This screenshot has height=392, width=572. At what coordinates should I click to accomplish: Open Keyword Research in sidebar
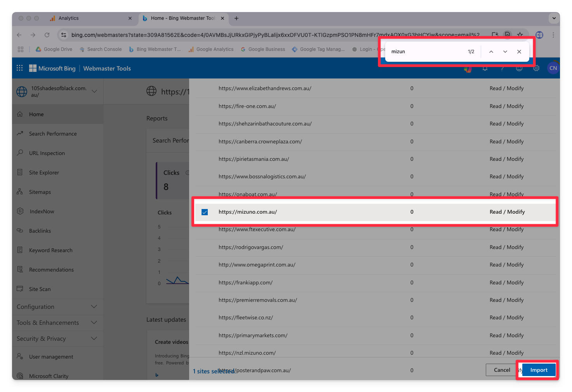51,250
